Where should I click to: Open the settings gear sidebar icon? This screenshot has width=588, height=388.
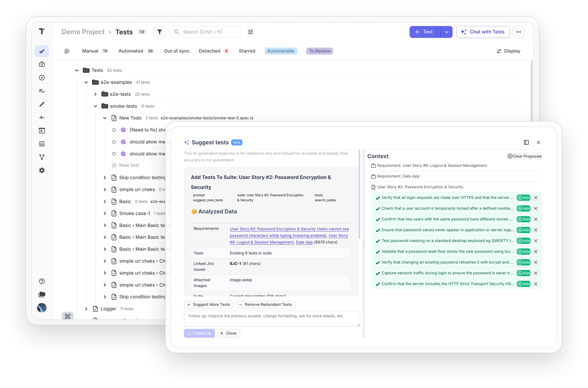point(42,170)
